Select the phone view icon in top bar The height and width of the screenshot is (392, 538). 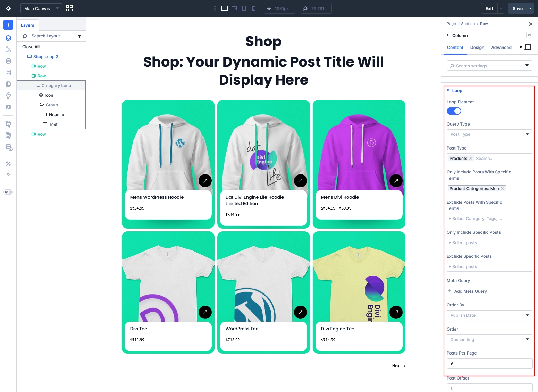pos(254,8)
